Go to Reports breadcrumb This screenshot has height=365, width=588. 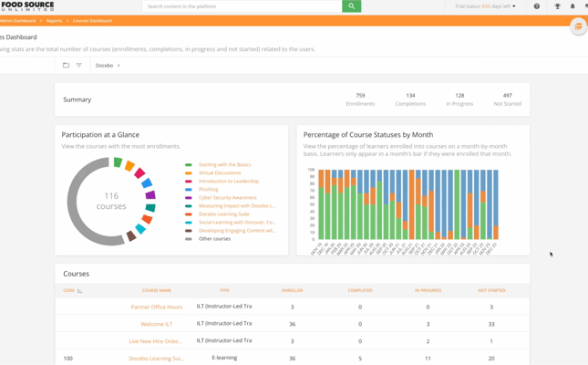click(54, 21)
